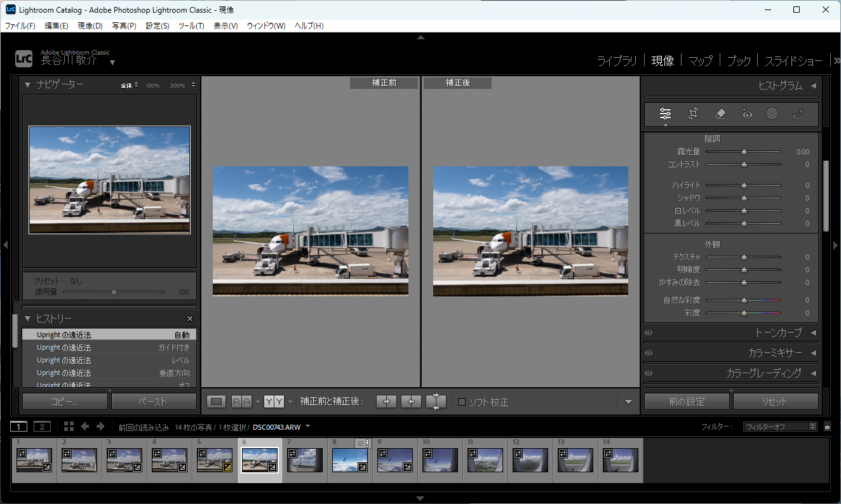Screen dimensions: 841x504
Task: Switch to Loupe view in toolbar
Action: point(217,401)
